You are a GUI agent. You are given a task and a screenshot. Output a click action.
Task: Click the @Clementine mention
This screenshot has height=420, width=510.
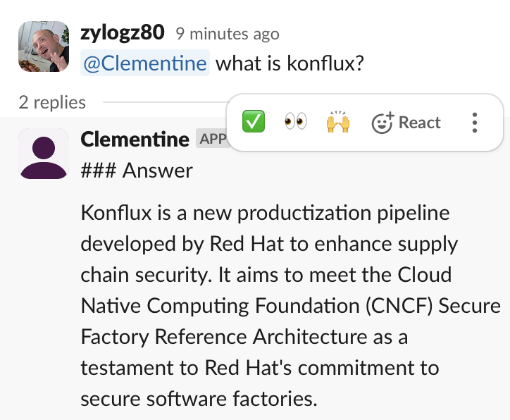point(145,63)
